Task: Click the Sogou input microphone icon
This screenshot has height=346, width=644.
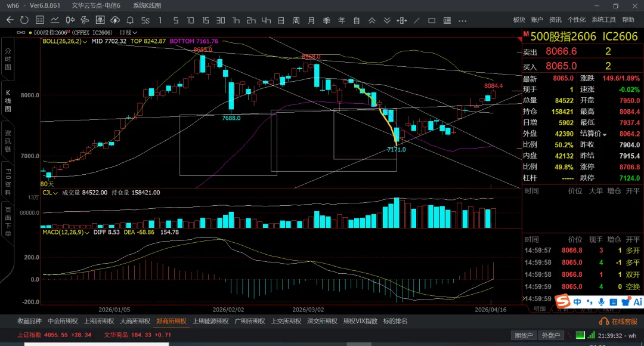Action: click(601, 302)
